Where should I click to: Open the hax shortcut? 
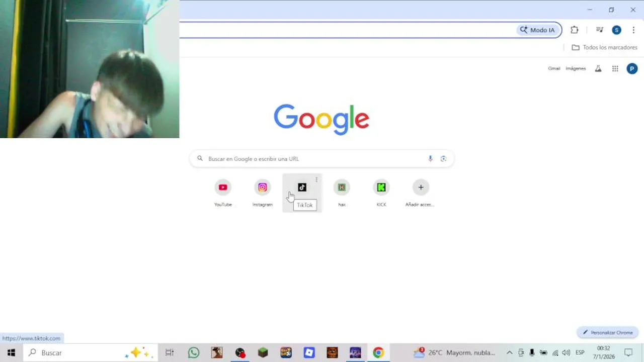tap(342, 193)
